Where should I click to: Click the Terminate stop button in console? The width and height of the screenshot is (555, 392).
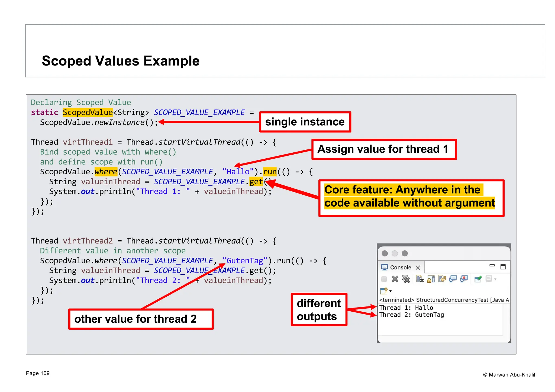click(x=384, y=279)
